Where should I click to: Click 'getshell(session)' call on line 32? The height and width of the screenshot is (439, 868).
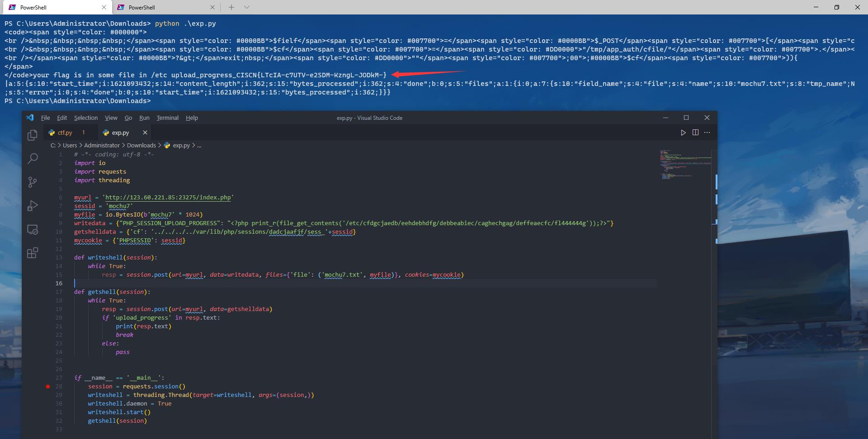[118, 420]
